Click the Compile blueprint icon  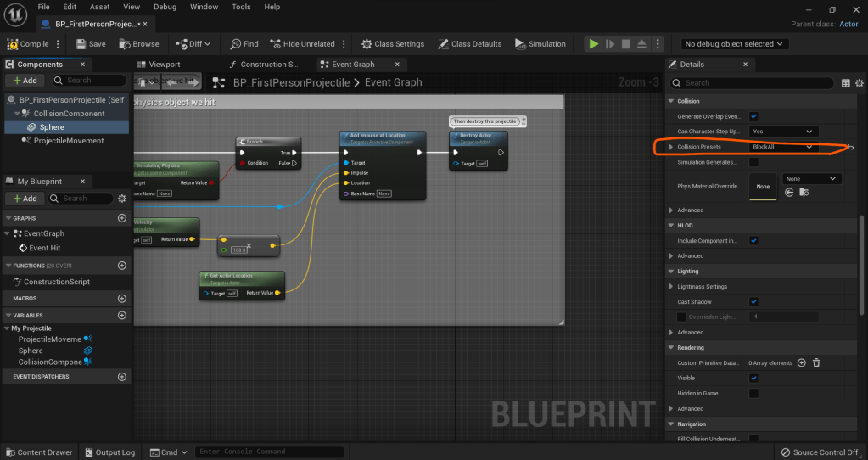coord(12,44)
